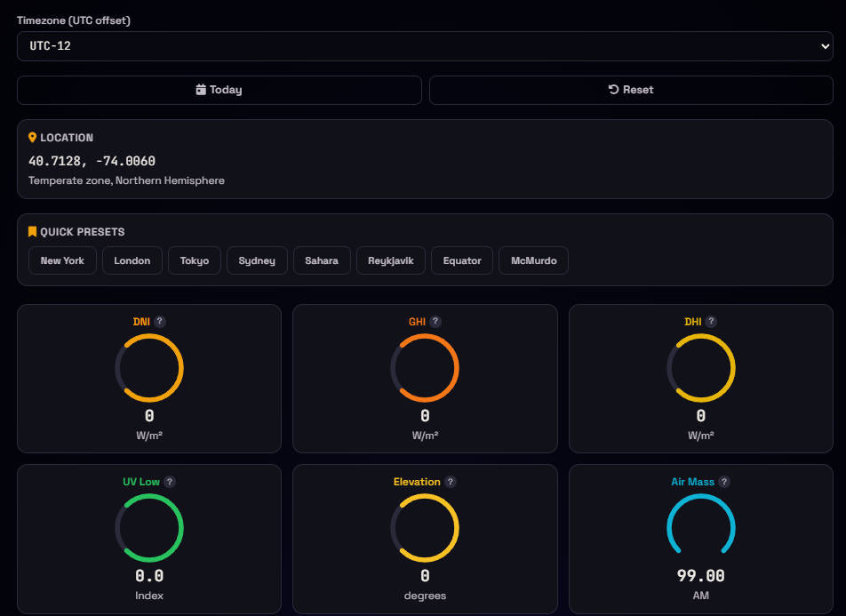Click the yellow Elevation gauge

425,528
